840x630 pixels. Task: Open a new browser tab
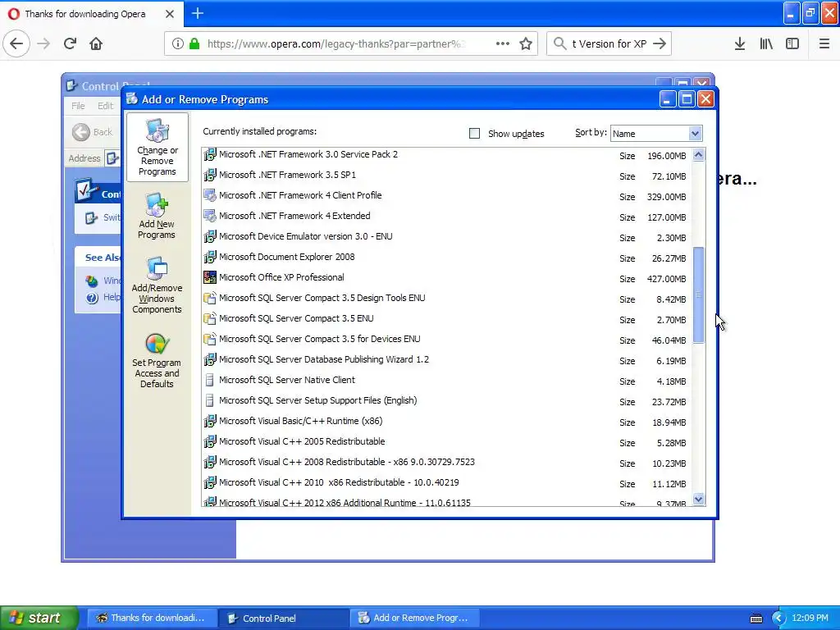(x=198, y=13)
